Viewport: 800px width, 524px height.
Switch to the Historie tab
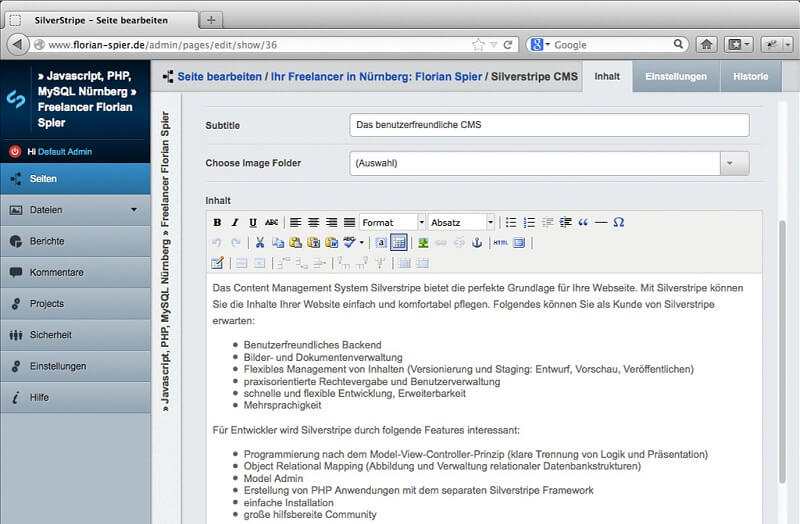coord(751,77)
